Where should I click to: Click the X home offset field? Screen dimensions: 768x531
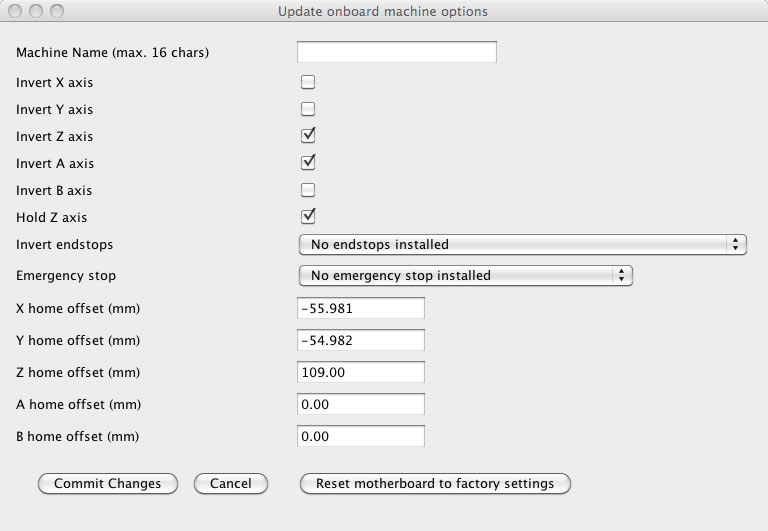tap(361, 309)
